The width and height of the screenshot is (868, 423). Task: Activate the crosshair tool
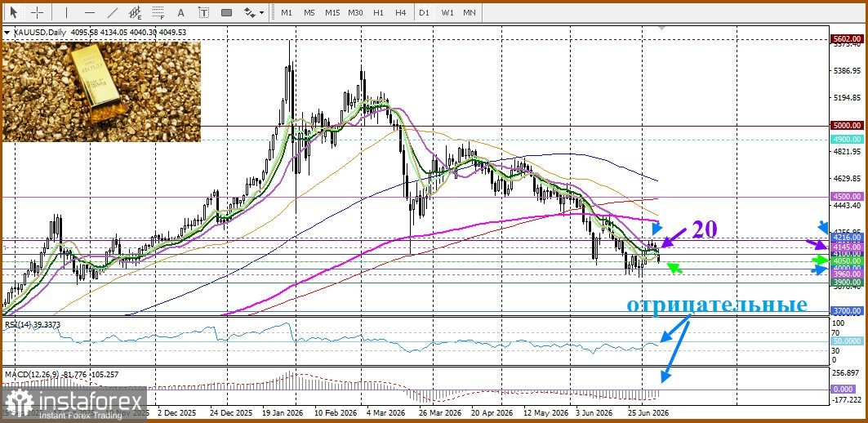click(x=38, y=12)
